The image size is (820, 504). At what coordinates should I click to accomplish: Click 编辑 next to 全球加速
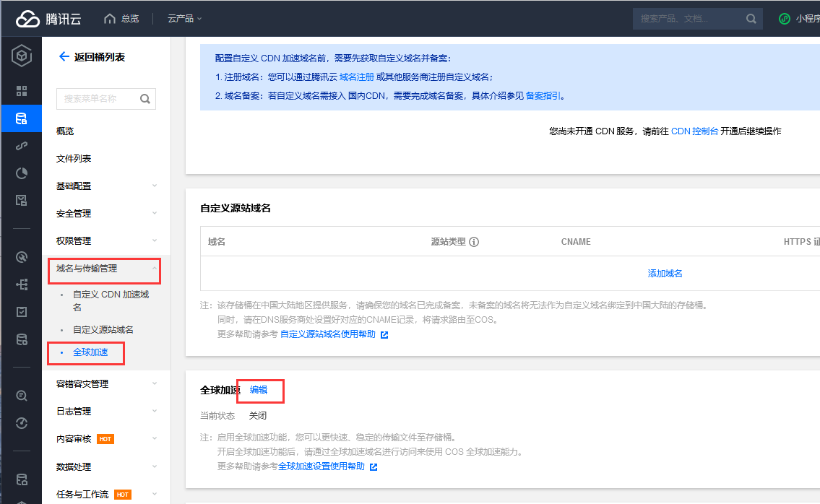tap(259, 390)
